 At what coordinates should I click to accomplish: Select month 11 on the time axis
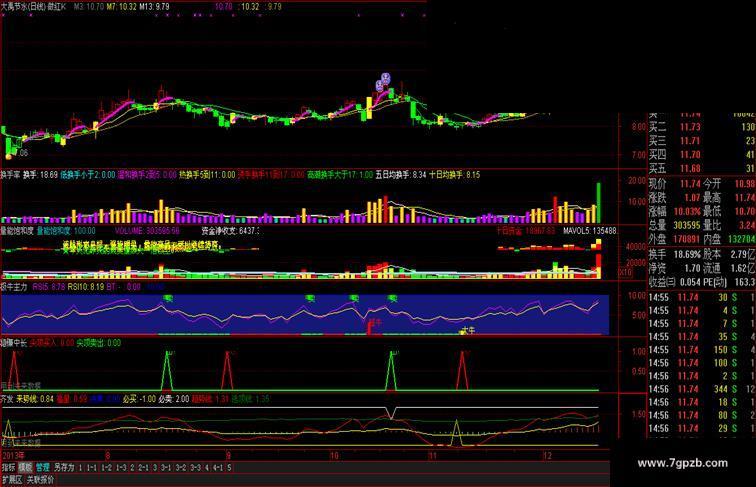click(433, 455)
